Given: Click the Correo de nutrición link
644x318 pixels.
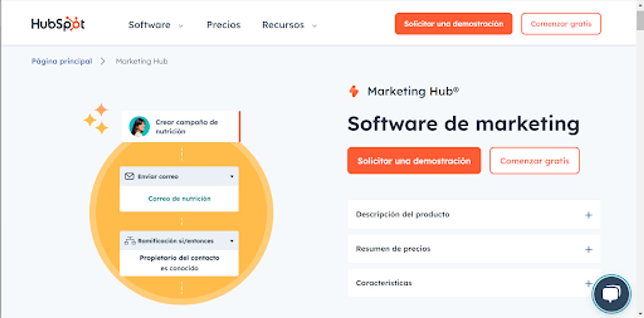Looking at the screenshot, I should tap(179, 199).
